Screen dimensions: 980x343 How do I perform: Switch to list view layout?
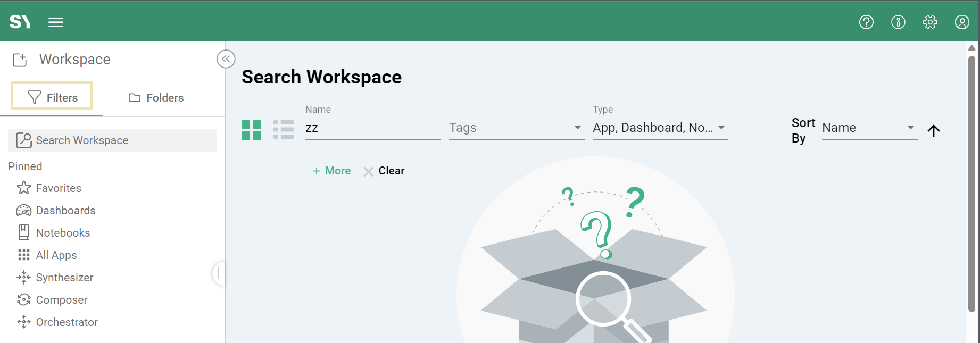283,130
